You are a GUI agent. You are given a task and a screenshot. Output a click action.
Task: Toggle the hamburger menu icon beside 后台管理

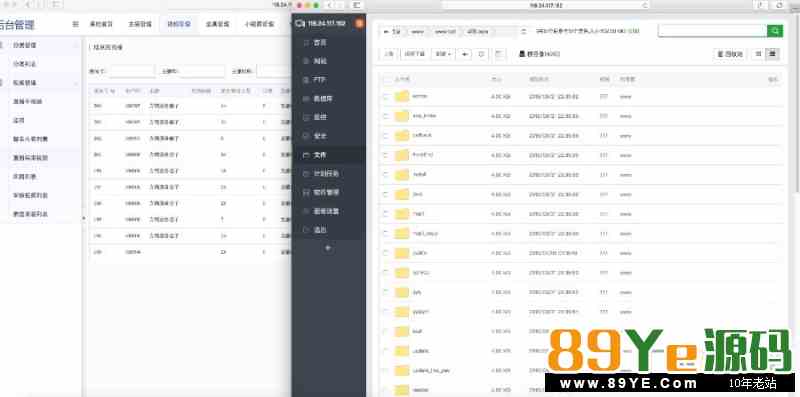(x=76, y=24)
